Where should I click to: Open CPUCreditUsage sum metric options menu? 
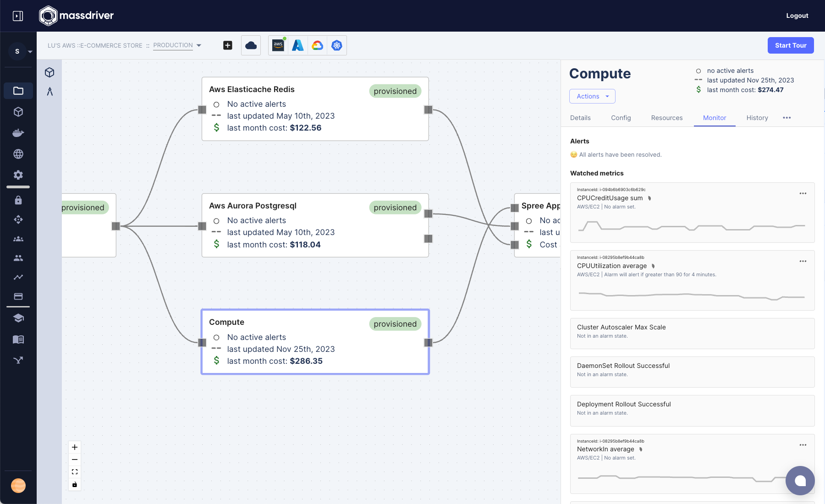coord(803,193)
